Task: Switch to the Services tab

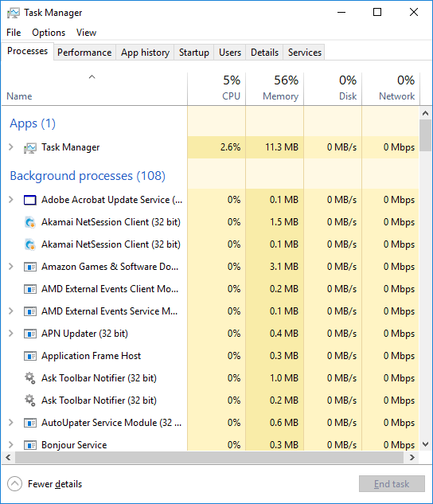Action: [x=305, y=53]
